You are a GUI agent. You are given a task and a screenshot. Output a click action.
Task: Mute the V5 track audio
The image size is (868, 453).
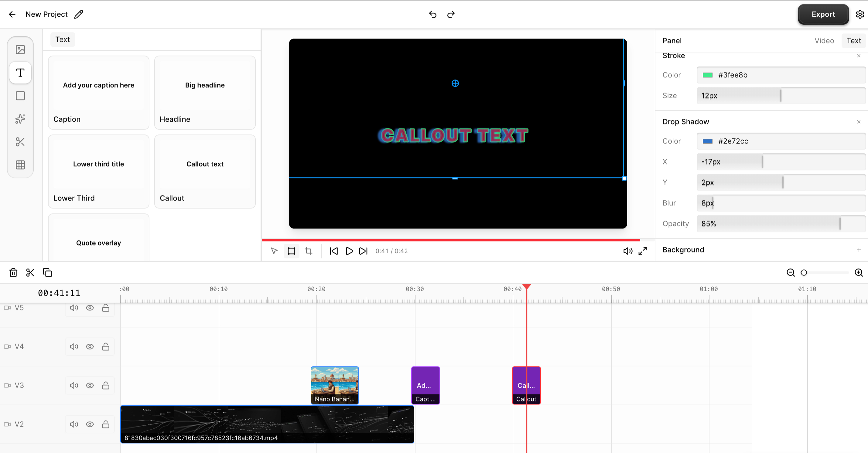74,308
